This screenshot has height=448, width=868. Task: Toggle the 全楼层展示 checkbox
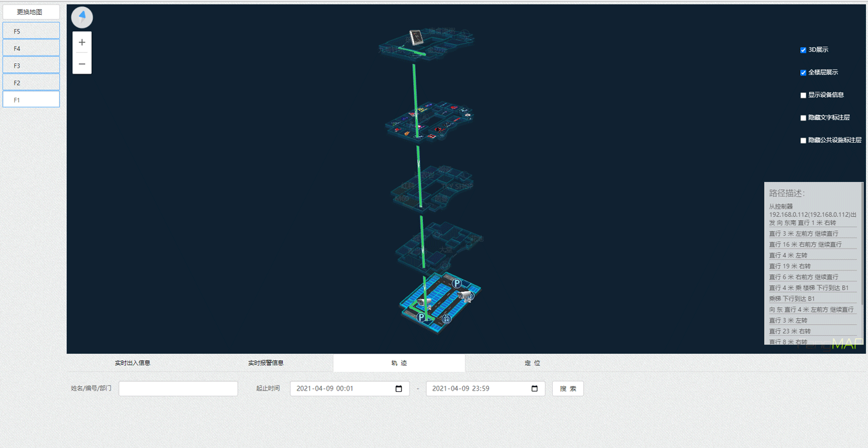click(803, 72)
